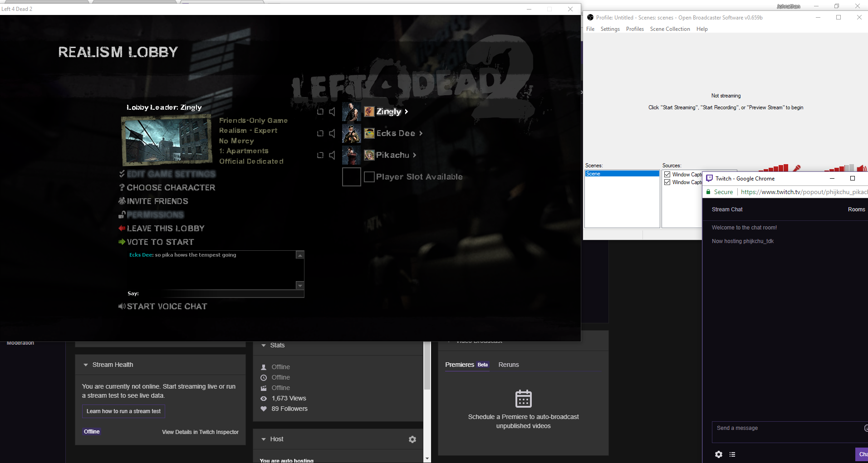
Task: Click the green Vote To Start arrow icon
Action: tap(122, 242)
